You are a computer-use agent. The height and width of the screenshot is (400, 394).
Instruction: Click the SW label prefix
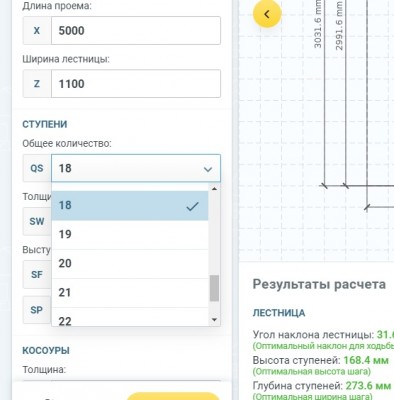point(37,221)
